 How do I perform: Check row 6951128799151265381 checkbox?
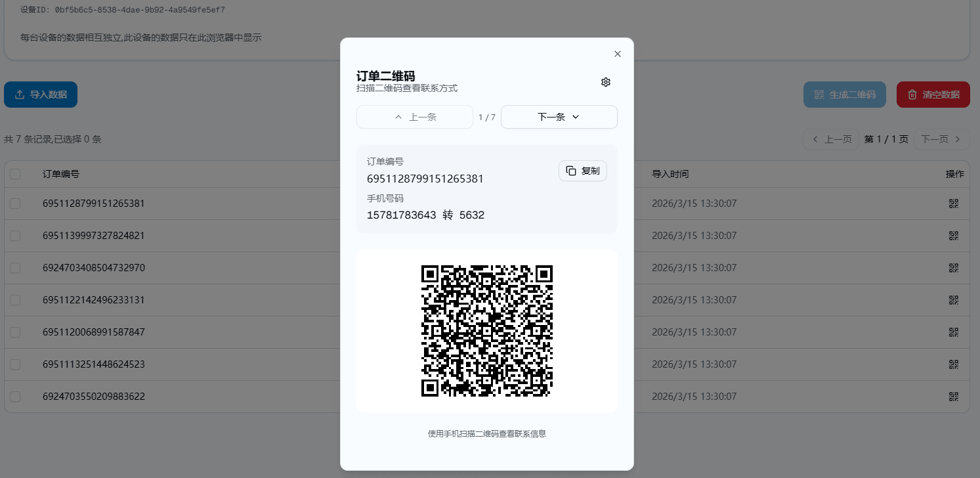(15, 204)
